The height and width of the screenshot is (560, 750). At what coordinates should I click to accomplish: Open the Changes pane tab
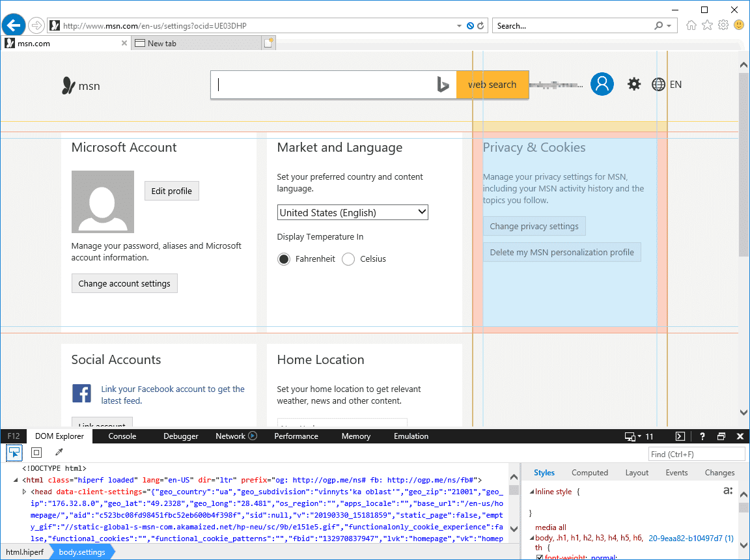pos(719,473)
